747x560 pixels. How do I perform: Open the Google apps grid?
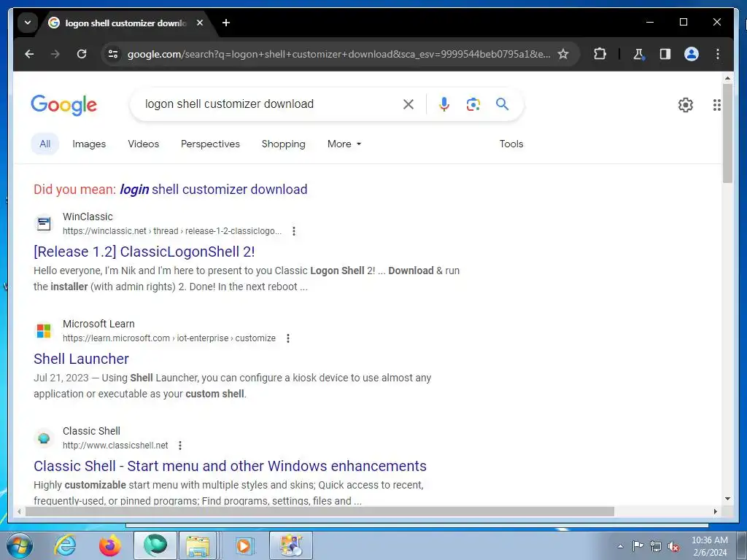[x=716, y=105]
